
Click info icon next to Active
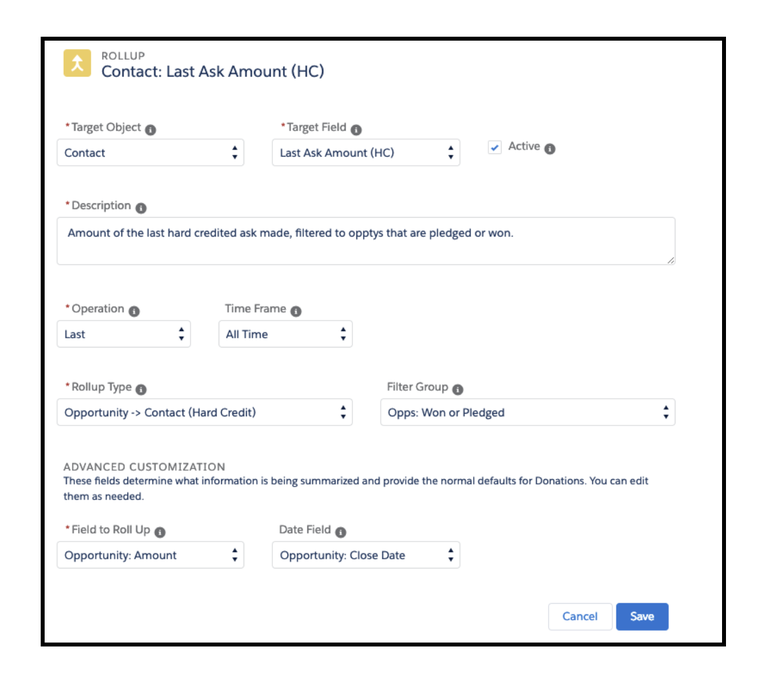click(x=550, y=148)
